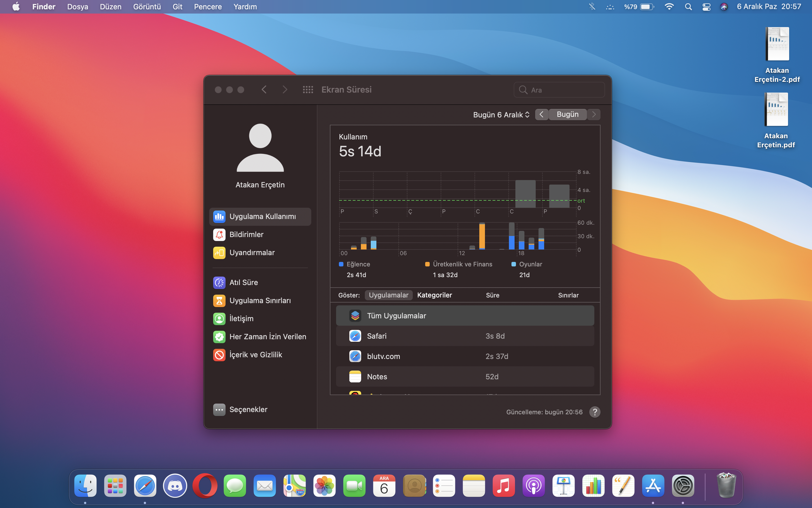The width and height of the screenshot is (812, 508).
Task: Click the Sınırlar column header
Action: point(568,295)
